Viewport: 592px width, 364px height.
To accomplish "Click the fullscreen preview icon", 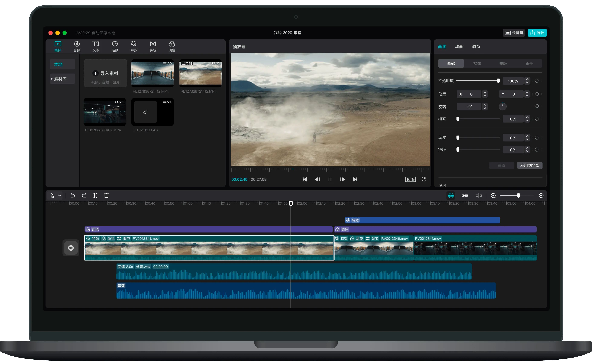I will pos(423,179).
